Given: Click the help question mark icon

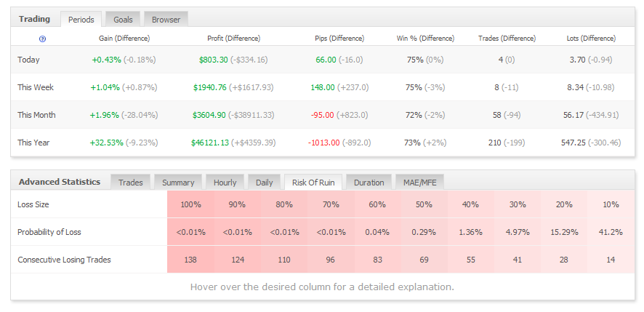Looking at the screenshot, I should click(x=42, y=39).
